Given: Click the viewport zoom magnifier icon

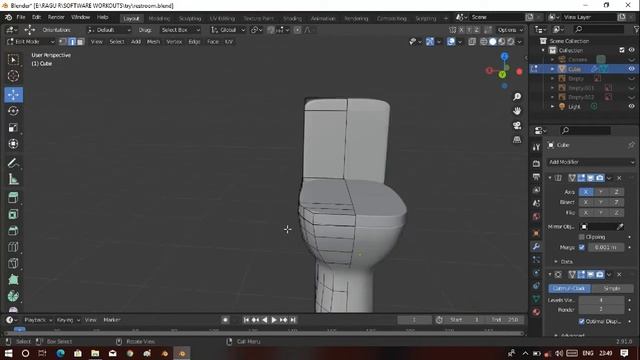Looking at the screenshot, I should tap(517, 97).
